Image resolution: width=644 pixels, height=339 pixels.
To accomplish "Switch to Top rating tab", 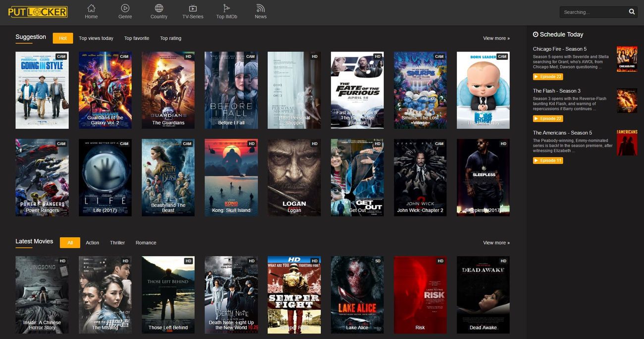I will tap(170, 38).
